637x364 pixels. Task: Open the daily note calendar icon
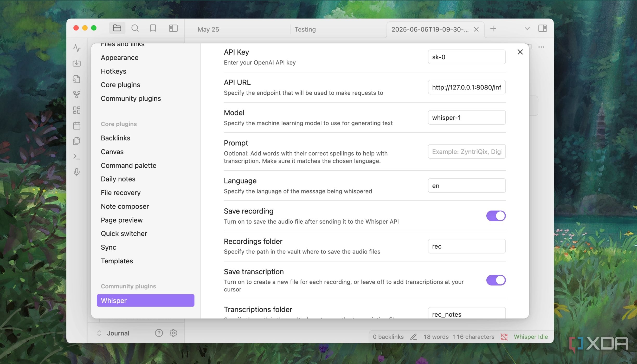77,126
